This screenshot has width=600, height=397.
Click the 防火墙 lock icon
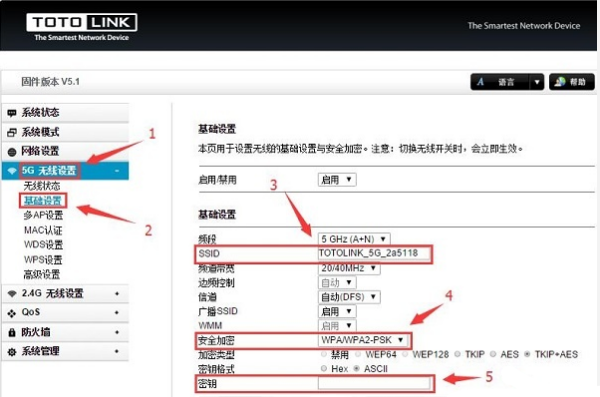click(12, 332)
